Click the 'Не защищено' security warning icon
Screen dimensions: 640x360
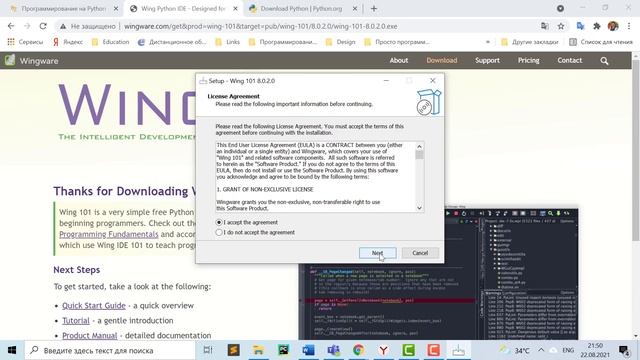coord(63,26)
